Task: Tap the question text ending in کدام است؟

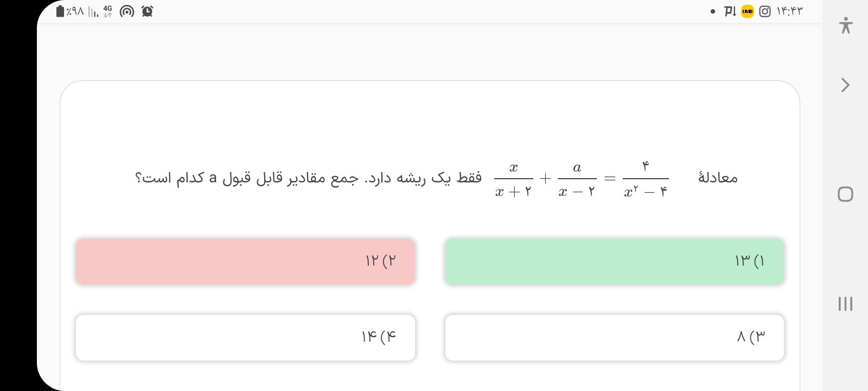Action: coord(308,178)
